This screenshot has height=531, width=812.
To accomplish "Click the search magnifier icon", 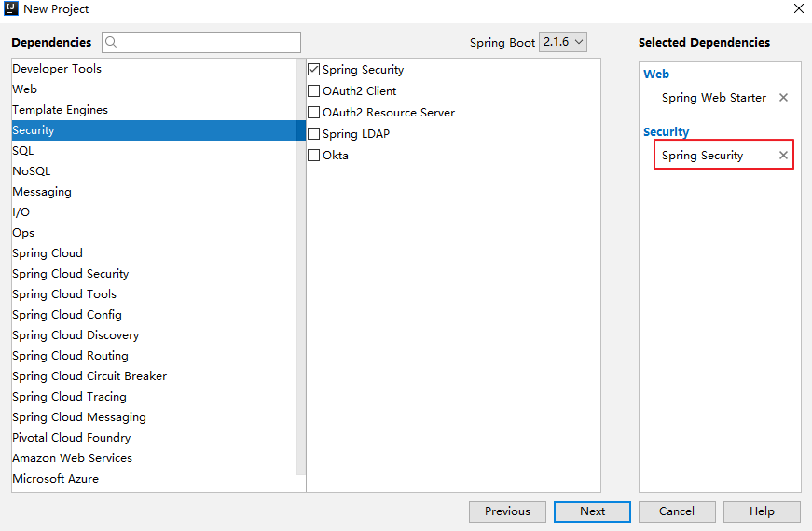I will (x=112, y=42).
